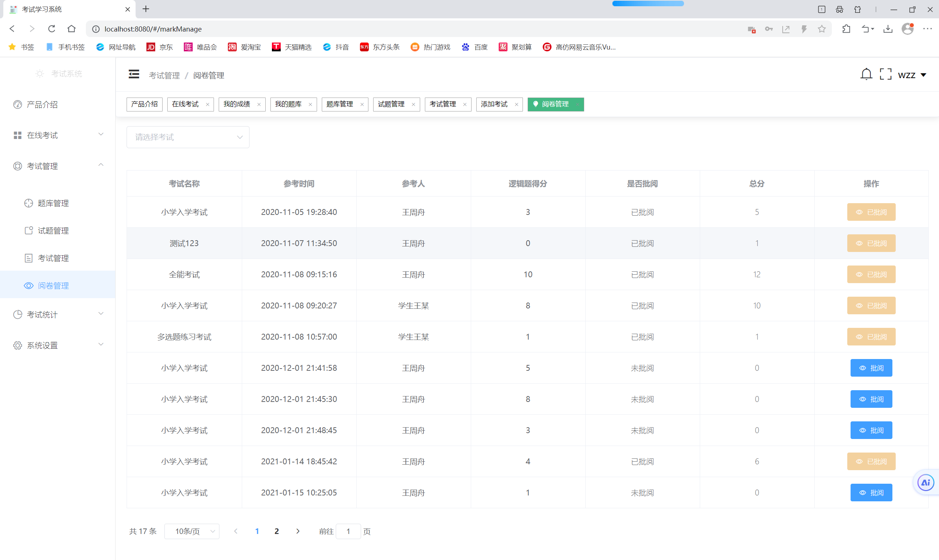
Task: Close the 在线考试 tab tag
Action: tap(207, 105)
